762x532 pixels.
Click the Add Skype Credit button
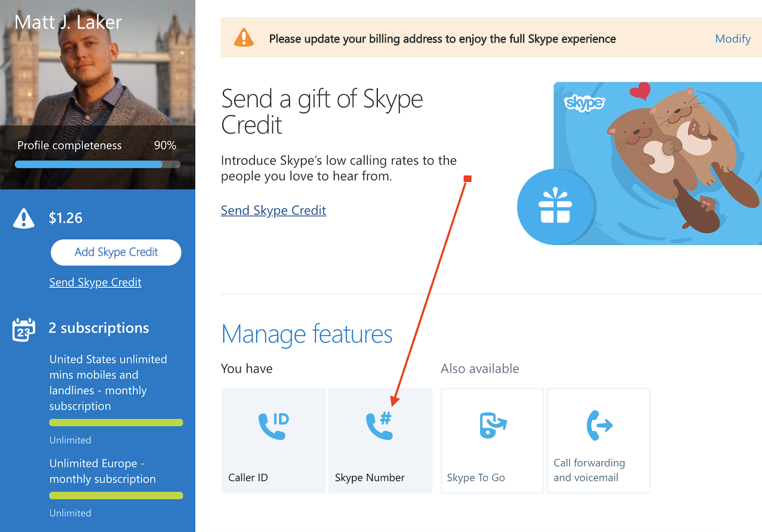(x=116, y=252)
